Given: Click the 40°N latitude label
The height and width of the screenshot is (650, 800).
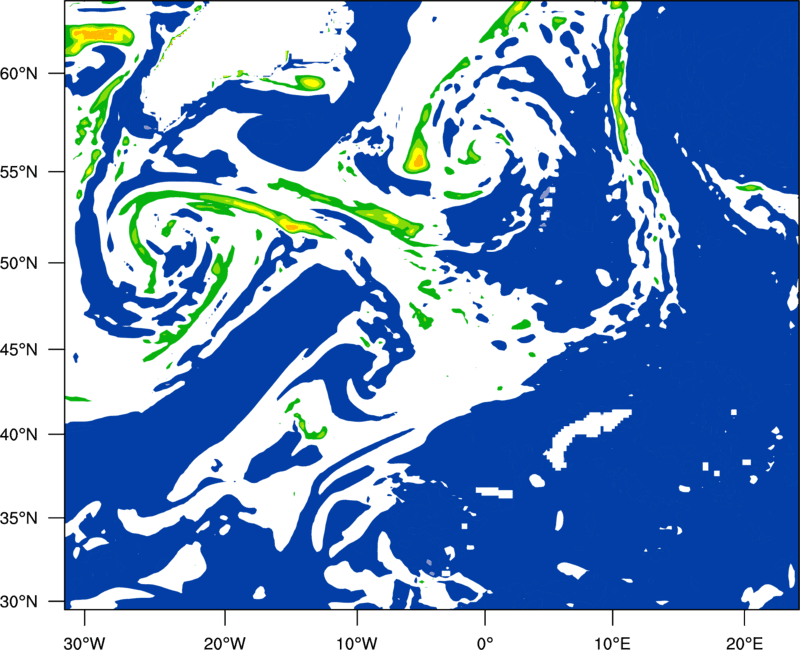Looking at the screenshot, I should click(x=19, y=435).
